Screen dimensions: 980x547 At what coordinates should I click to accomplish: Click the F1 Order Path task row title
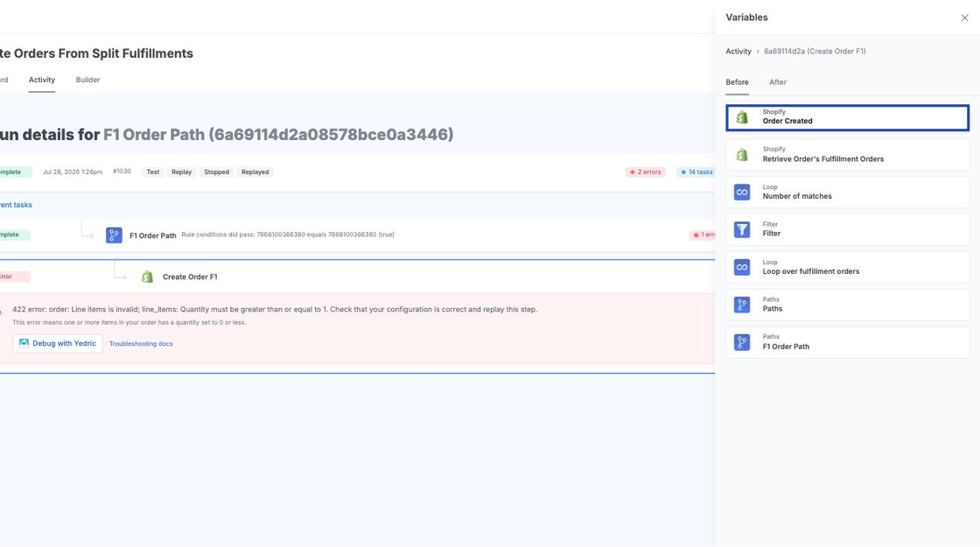[x=152, y=235]
